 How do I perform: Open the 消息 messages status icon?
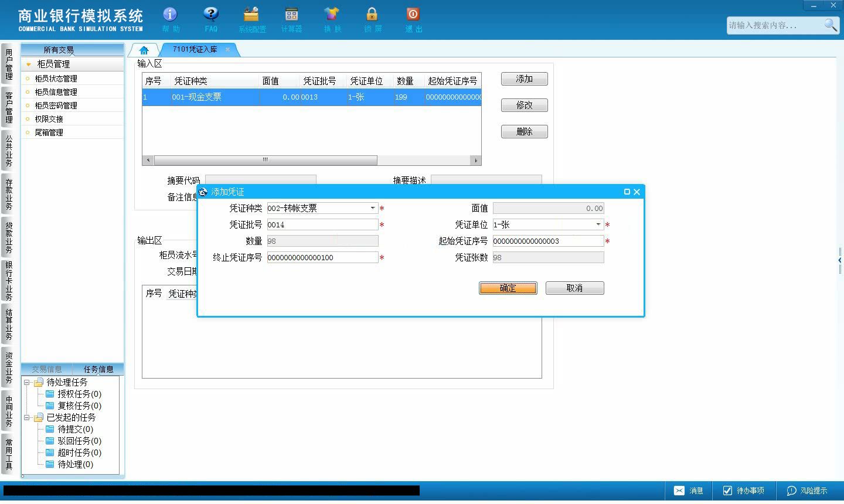coord(688,491)
